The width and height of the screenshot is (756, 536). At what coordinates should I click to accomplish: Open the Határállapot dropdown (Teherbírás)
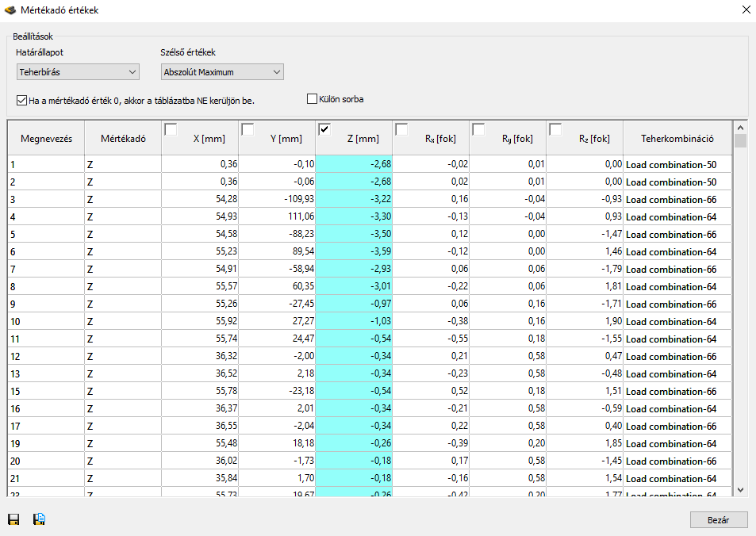tap(78, 72)
